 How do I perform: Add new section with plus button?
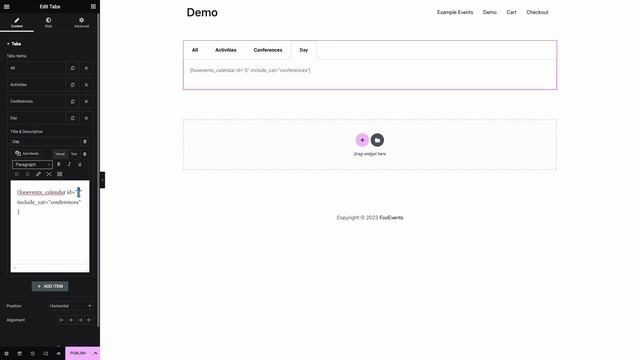pos(362,140)
